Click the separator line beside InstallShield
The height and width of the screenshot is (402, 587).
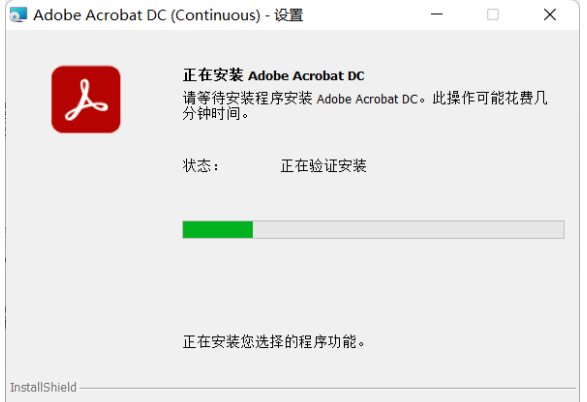point(328,389)
